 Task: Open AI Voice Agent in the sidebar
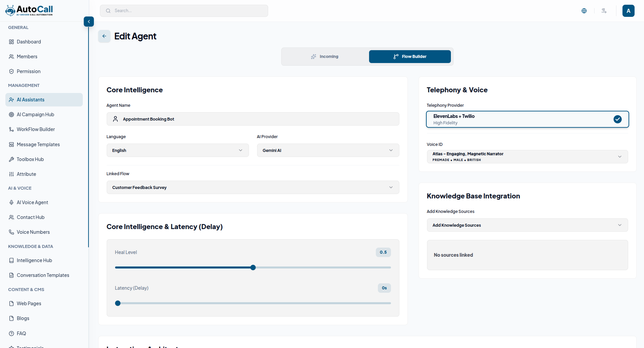(x=44, y=202)
